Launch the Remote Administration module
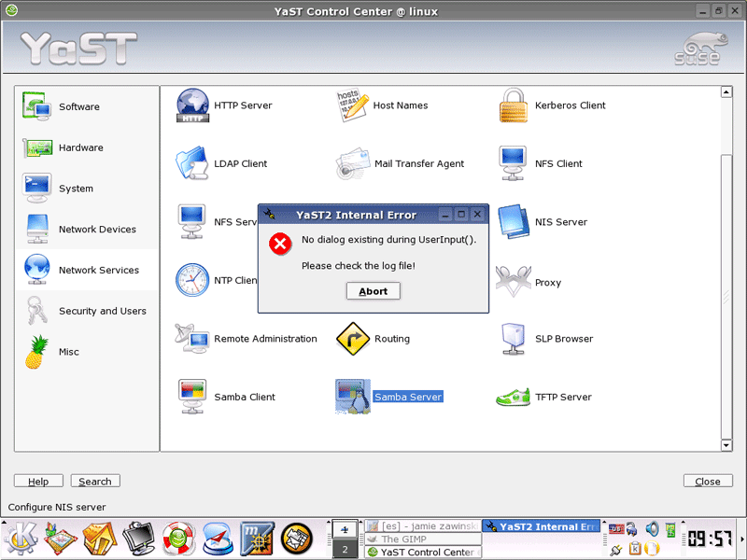Screen dimensions: 747x560 [246, 339]
